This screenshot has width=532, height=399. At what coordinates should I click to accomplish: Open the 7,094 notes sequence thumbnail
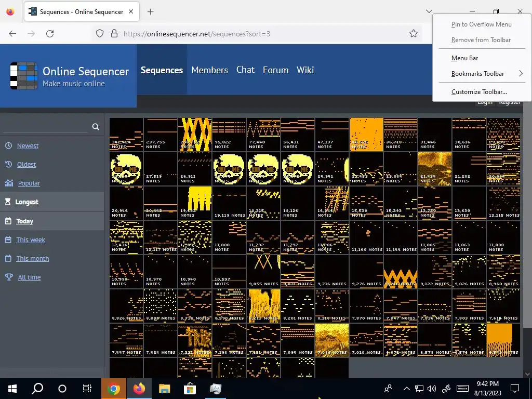(x=298, y=340)
